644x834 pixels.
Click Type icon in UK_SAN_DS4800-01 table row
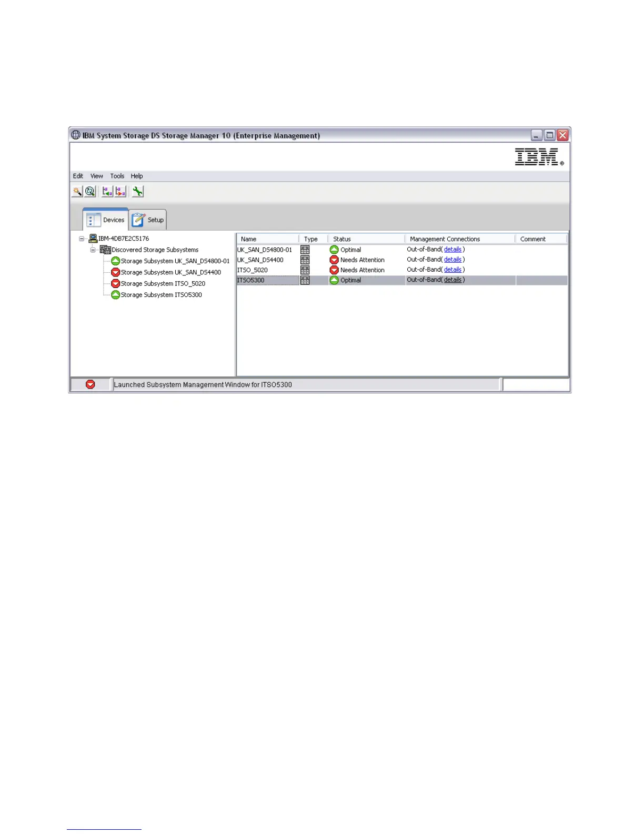305,250
